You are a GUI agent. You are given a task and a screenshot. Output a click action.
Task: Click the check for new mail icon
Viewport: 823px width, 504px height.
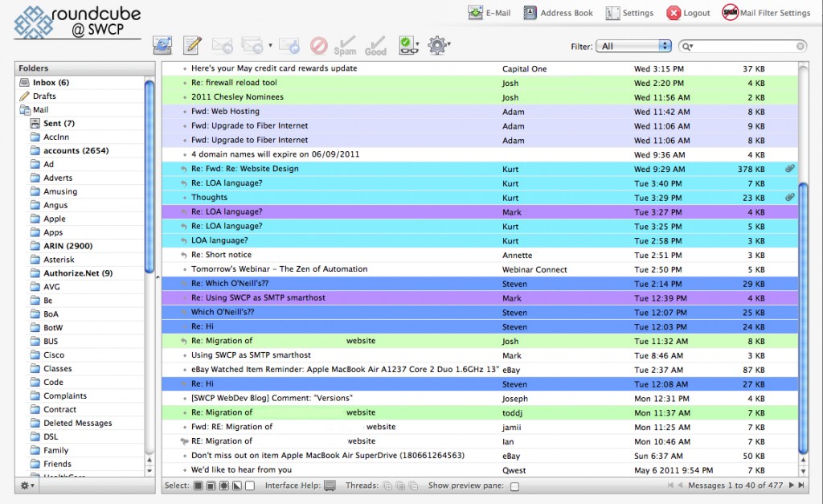click(x=163, y=45)
